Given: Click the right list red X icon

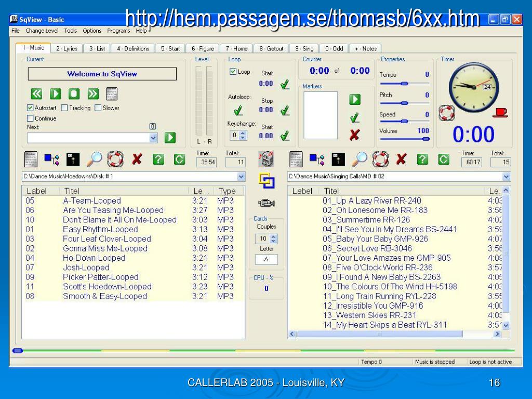Looking at the screenshot, I should pyautogui.click(x=402, y=159).
